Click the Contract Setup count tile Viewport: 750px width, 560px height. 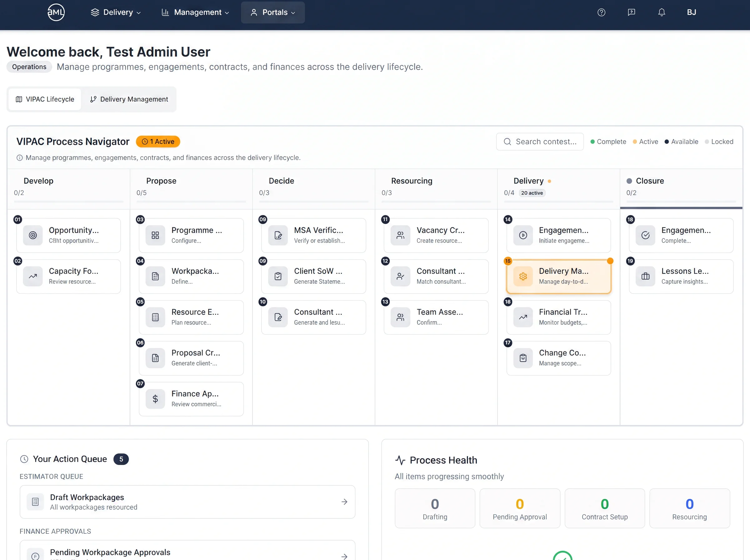(x=605, y=508)
